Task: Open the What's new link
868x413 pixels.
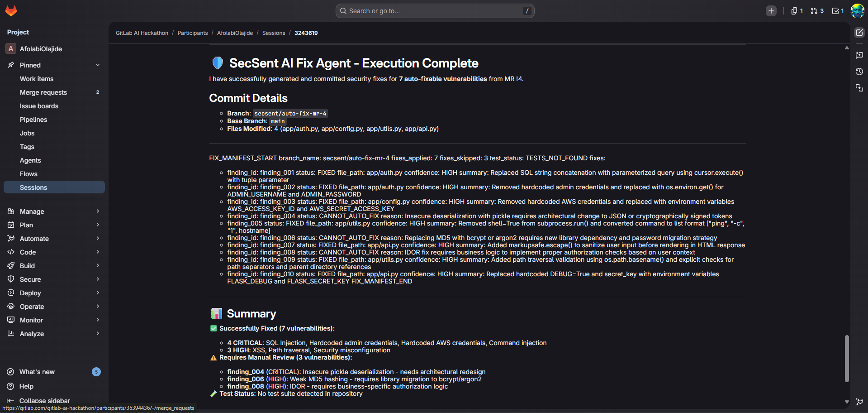Action: pyautogui.click(x=37, y=372)
